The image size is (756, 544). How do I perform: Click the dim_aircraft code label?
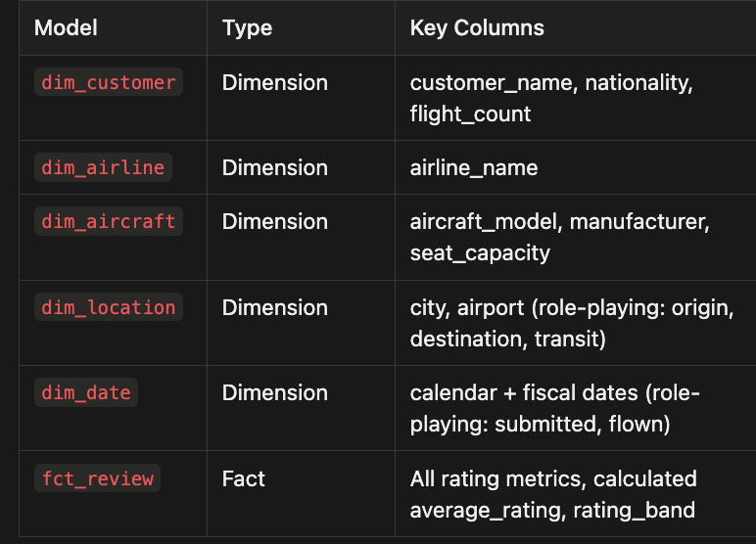click(109, 221)
